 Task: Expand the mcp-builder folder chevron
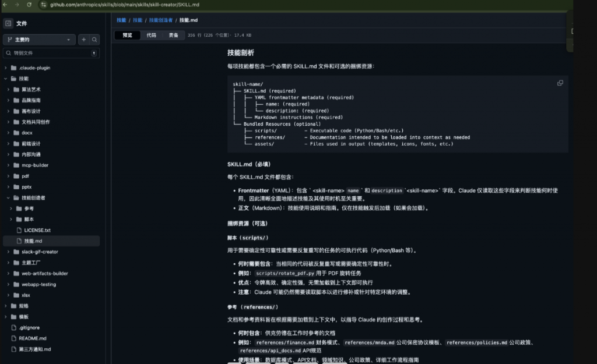(x=9, y=165)
